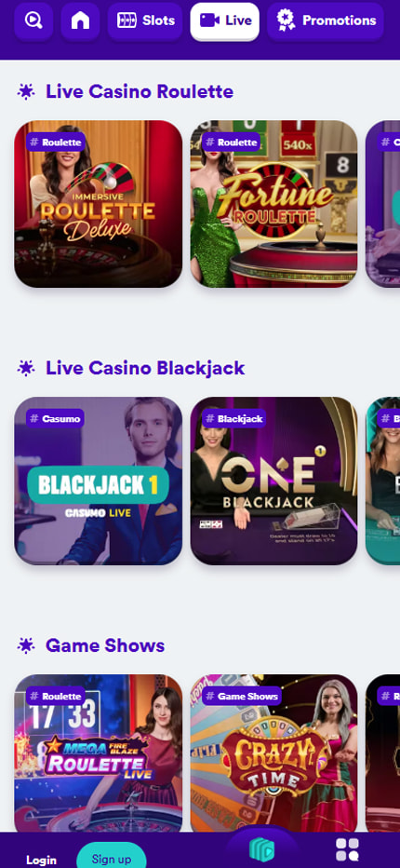Click the Game Shows section heading

pos(105,645)
